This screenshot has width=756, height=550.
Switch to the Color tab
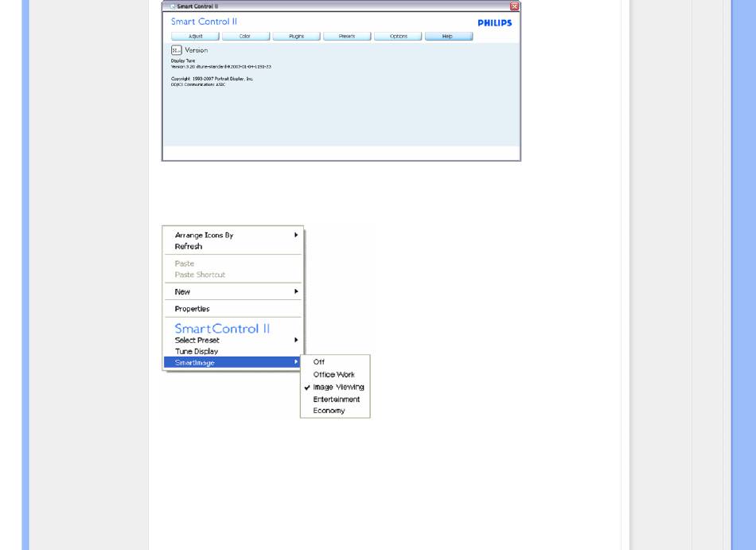(x=245, y=36)
